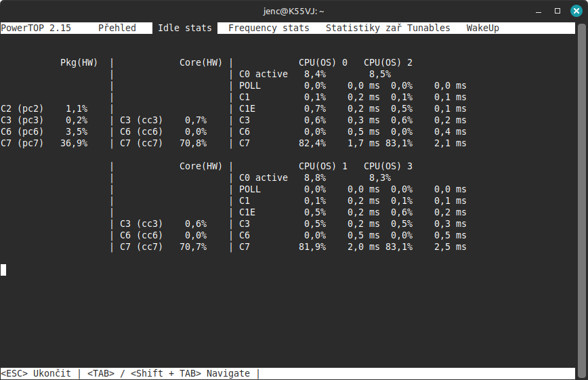Select the Idle stats tab
The height and width of the screenshot is (380, 588).
pos(184,28)
